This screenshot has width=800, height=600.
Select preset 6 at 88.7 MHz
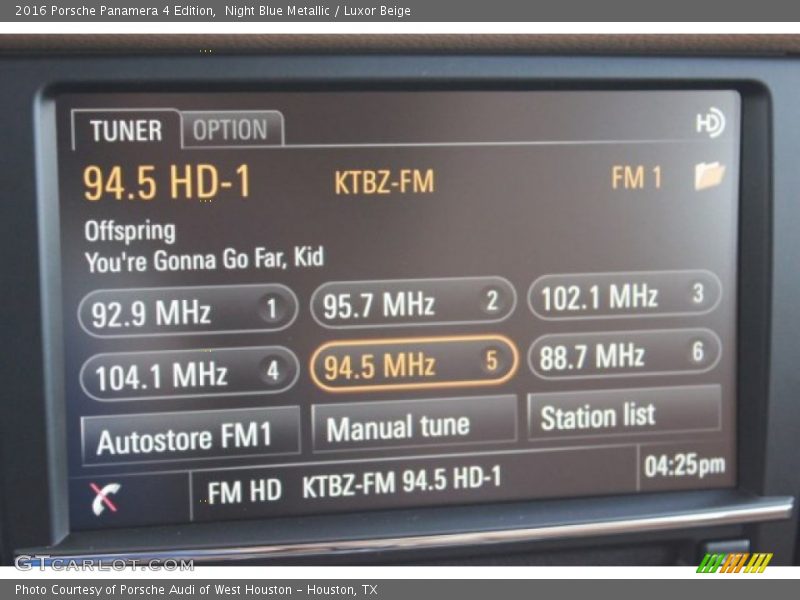click(624, 355)
